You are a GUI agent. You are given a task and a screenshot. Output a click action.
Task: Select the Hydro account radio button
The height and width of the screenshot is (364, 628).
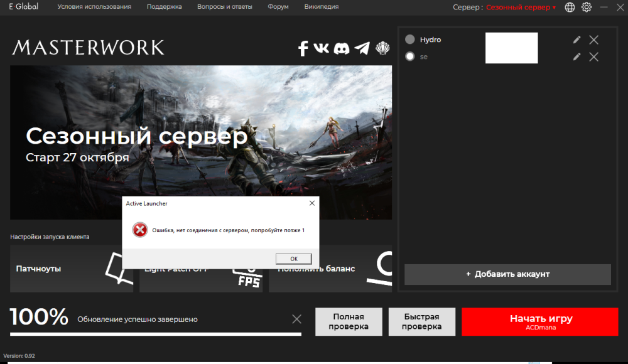411,39
